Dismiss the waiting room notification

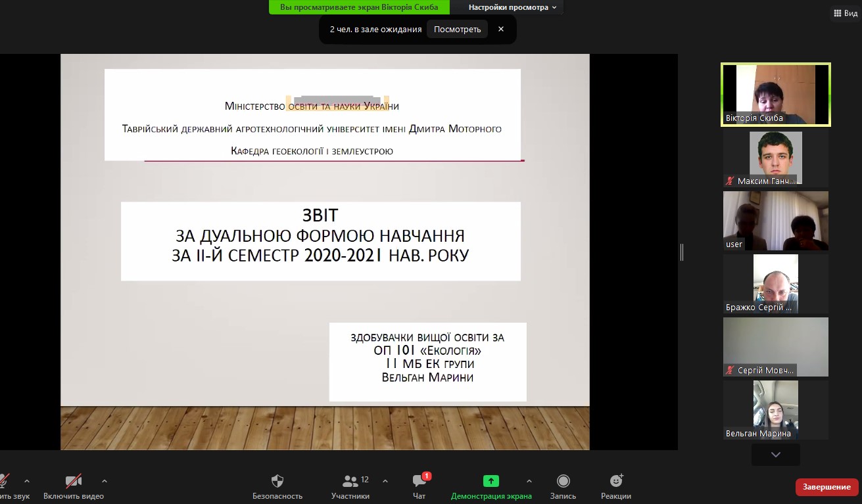[502, 29]
